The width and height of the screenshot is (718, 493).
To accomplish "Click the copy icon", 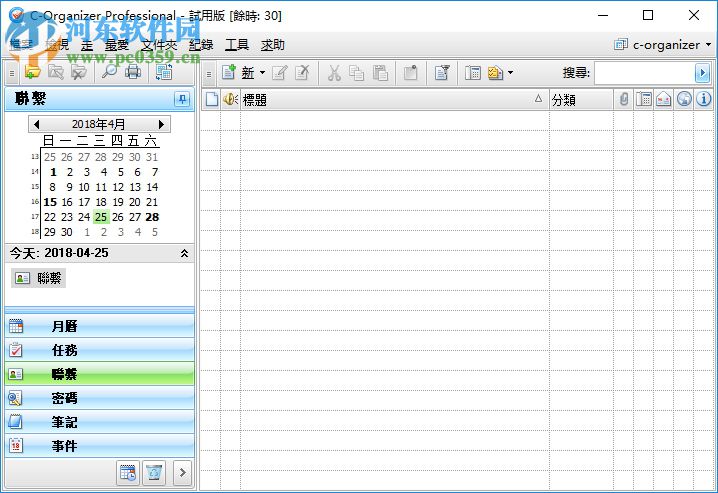I will pyautogui.click(x=357, y=72).
